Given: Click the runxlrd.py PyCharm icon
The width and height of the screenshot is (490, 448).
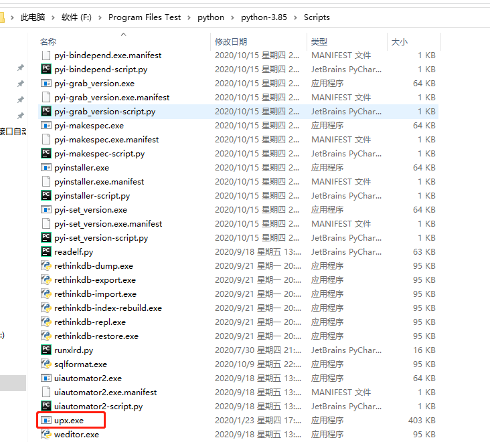Looking at the screenshot, I should pos(46,350).
